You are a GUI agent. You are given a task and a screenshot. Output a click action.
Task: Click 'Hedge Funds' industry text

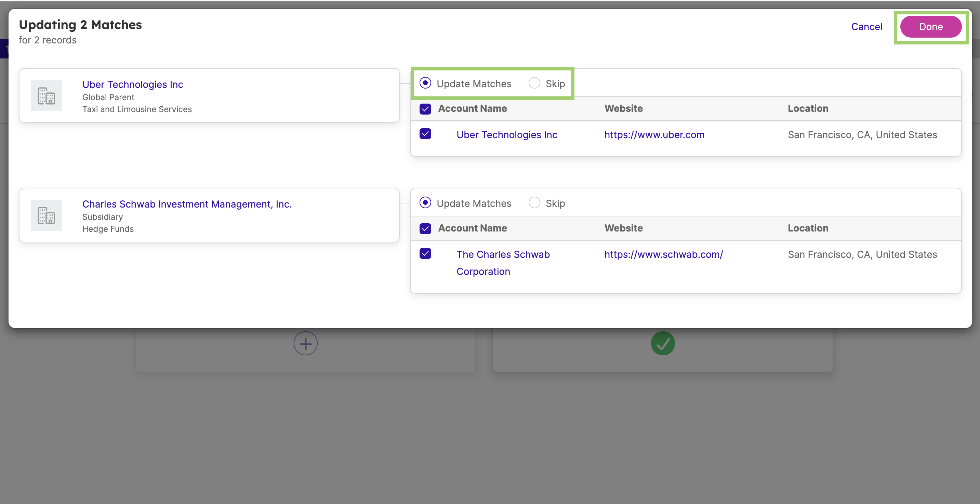point(108,229)
